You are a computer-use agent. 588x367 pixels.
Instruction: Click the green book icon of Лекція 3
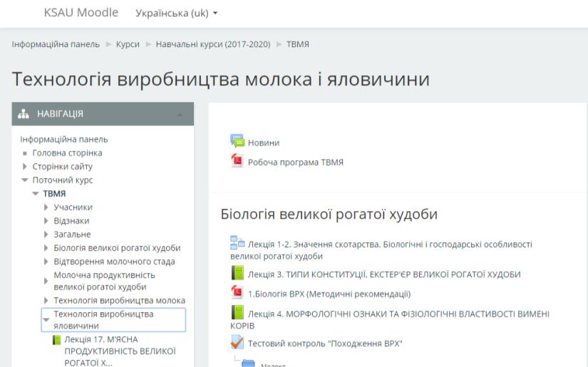237,273
